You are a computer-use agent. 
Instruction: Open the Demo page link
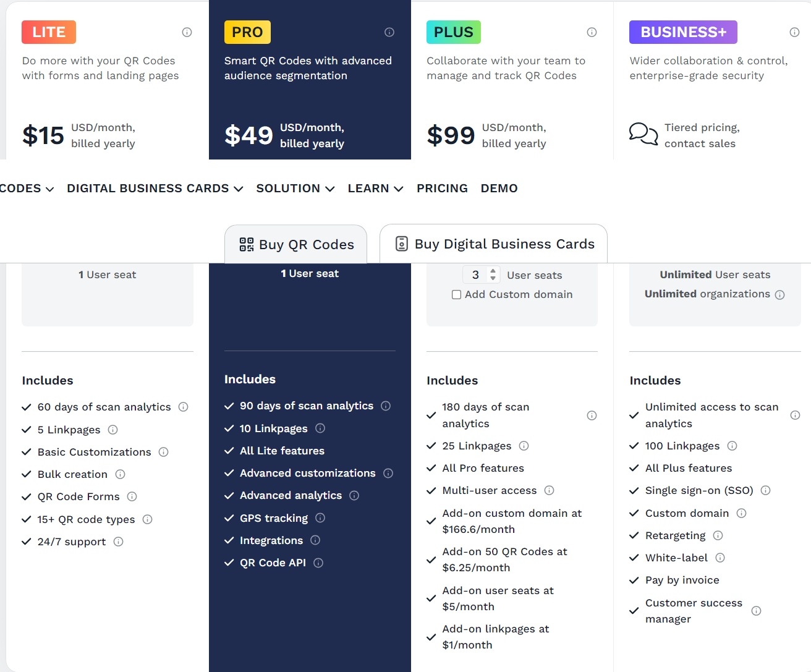pyautogui.click(x=499, y=189)
